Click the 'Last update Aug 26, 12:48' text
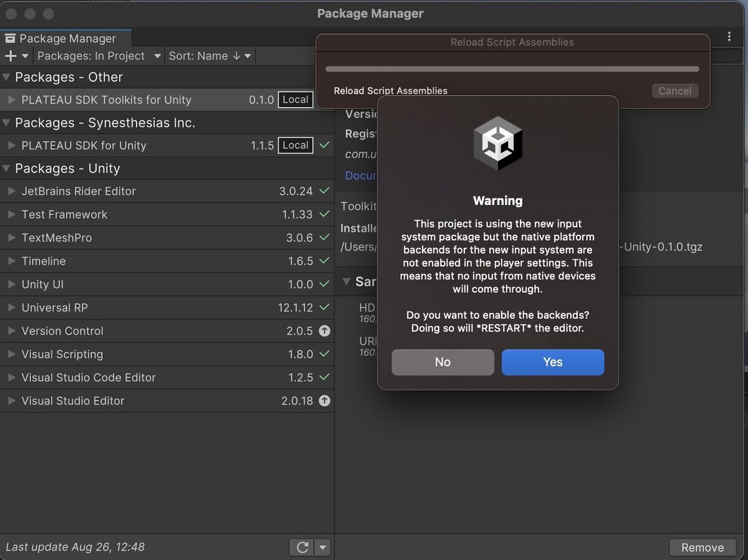Screen dimensions: 748x560 tap(75, 547)
